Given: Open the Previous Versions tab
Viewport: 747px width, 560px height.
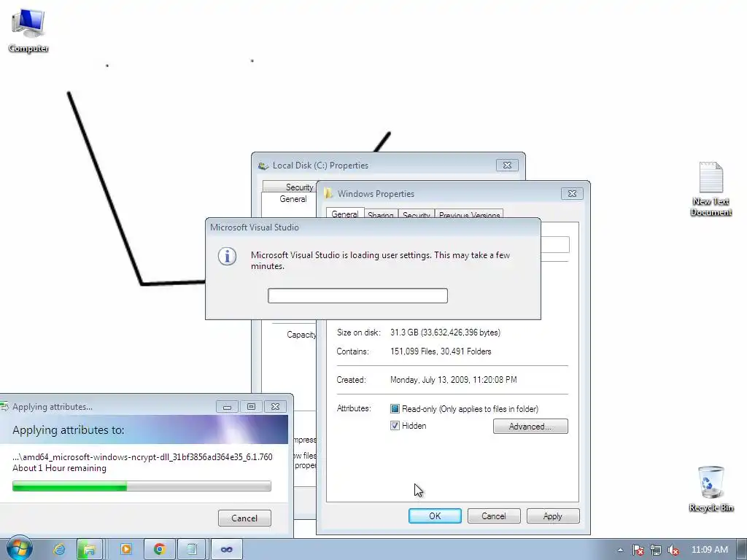Looking at the screenshot, I should coord(469,215).
